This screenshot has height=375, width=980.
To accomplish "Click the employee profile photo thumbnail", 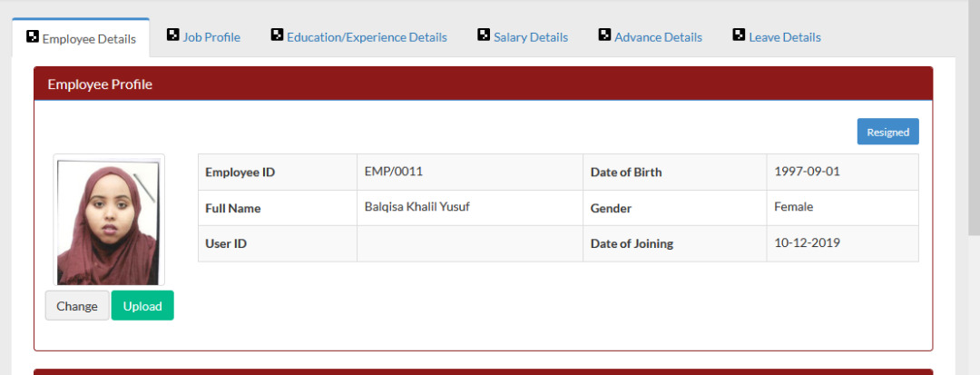I will point(109,221).
